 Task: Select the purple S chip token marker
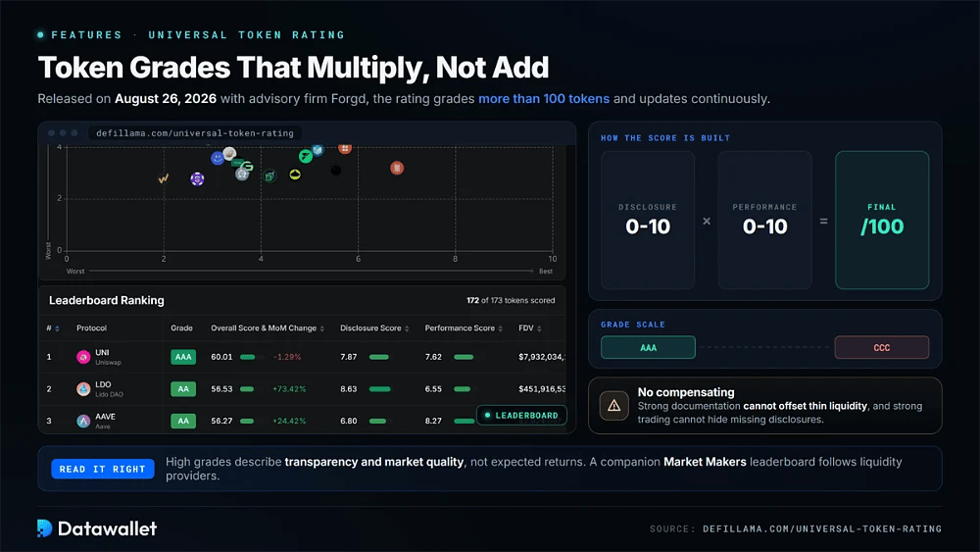[x=197, y=178]
